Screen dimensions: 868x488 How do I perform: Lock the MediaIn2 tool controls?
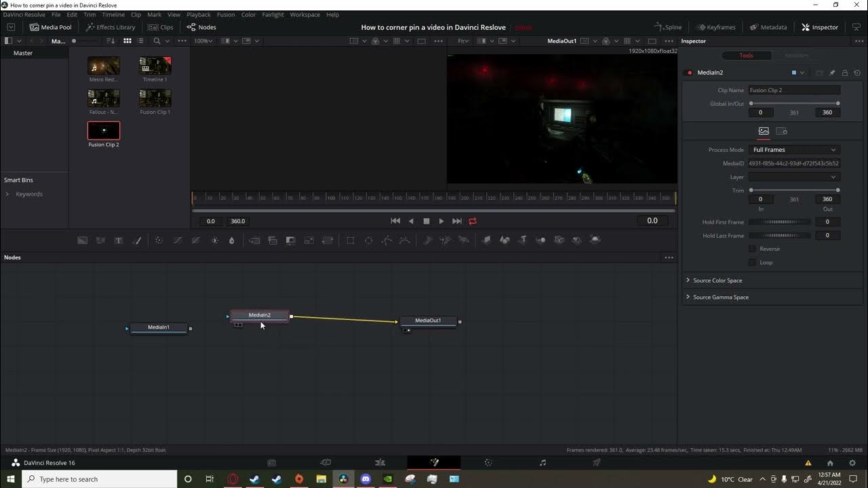tap(845, 73)
